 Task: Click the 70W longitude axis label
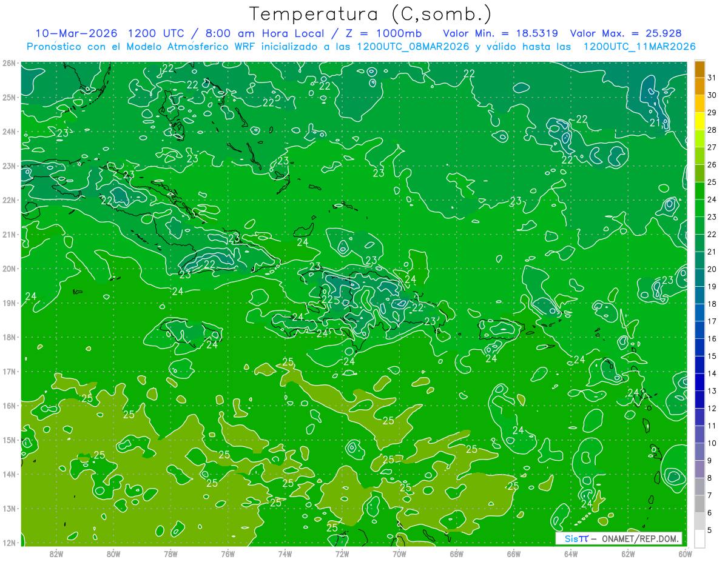399,553
